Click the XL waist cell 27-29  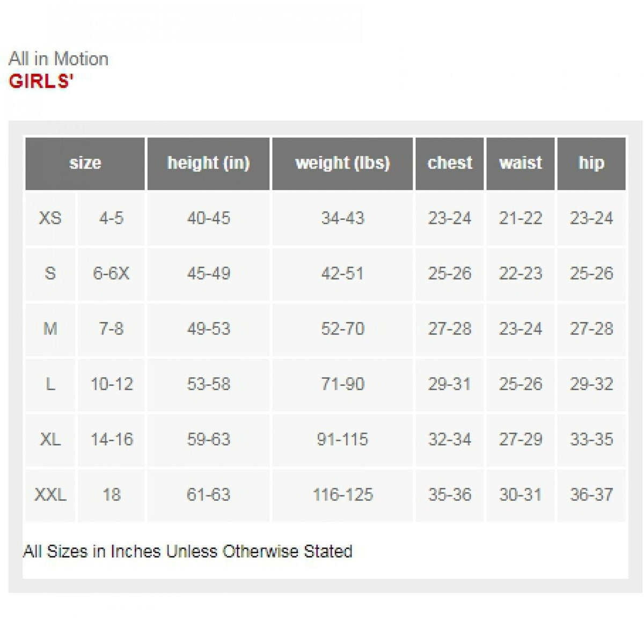(x=521, y=440)
